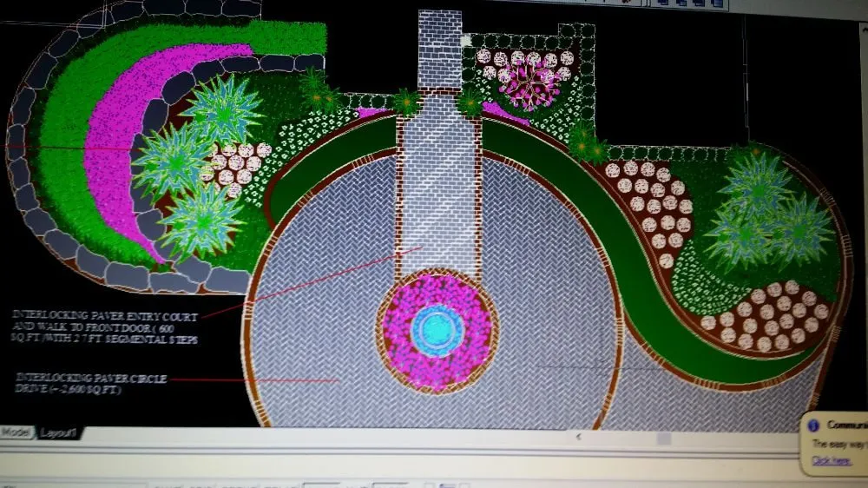The width and height of the screenshot is (868, 488).
Task: Switch to the Model tab
Action: [x=16, y=432]
